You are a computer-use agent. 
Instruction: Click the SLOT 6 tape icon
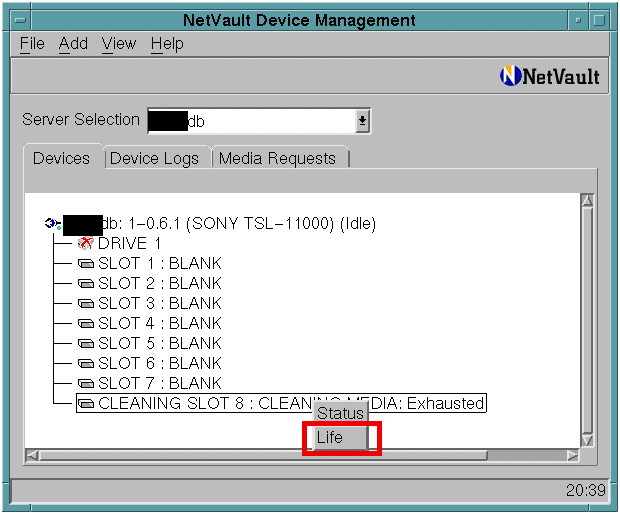[x=86, y=363]
